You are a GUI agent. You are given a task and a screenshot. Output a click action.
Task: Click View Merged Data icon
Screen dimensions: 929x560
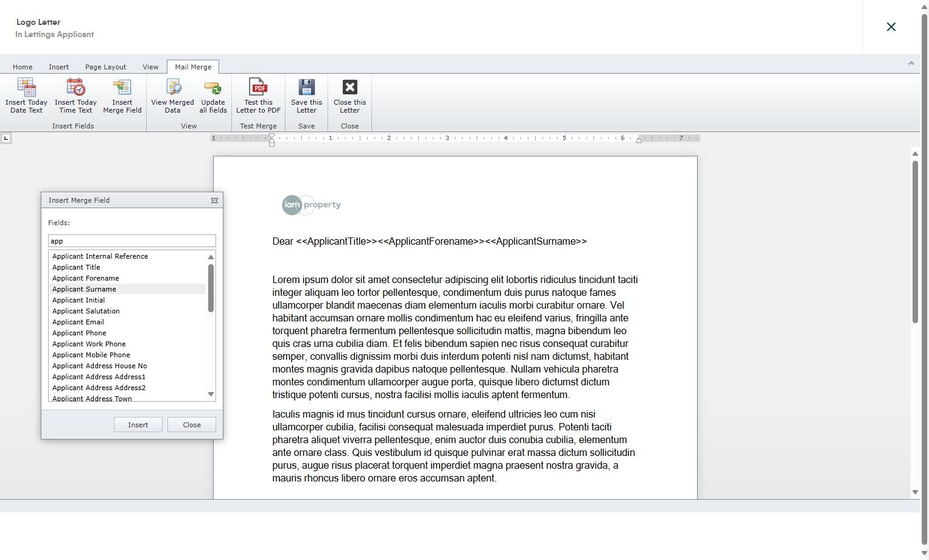[174, 88]
